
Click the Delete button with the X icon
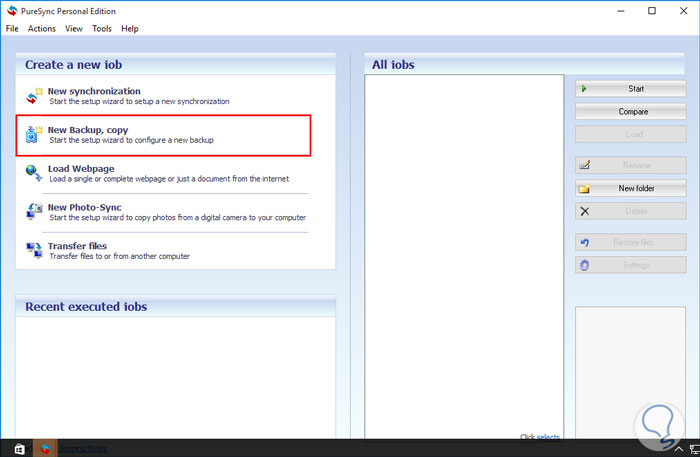pos(630,211)
